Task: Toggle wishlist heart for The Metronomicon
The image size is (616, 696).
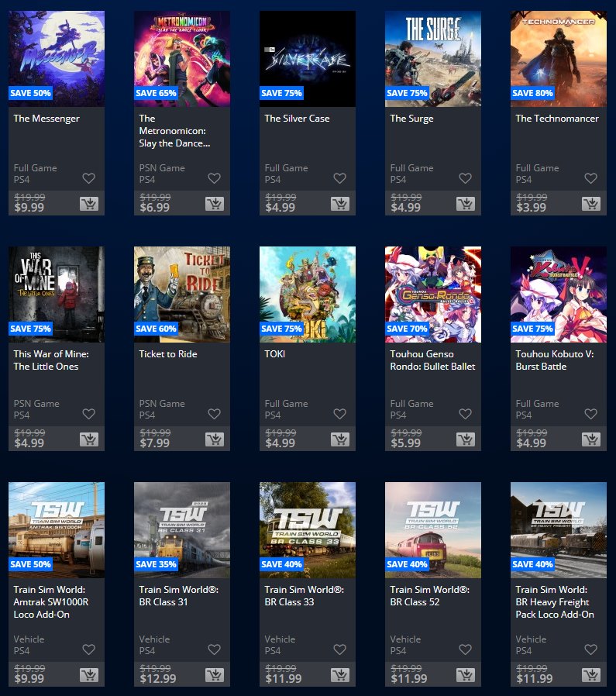Action: tap(214, 178)
